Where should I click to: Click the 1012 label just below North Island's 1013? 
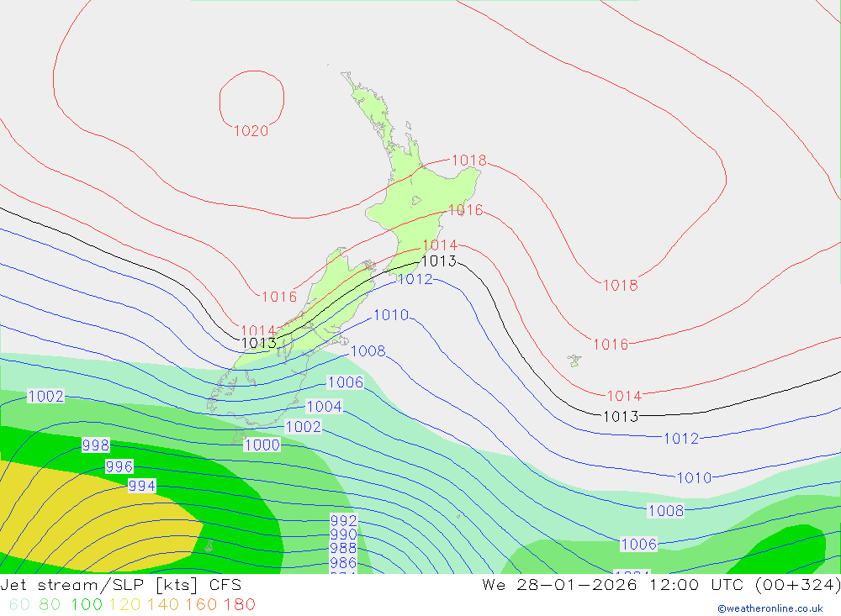coord(415,279)
